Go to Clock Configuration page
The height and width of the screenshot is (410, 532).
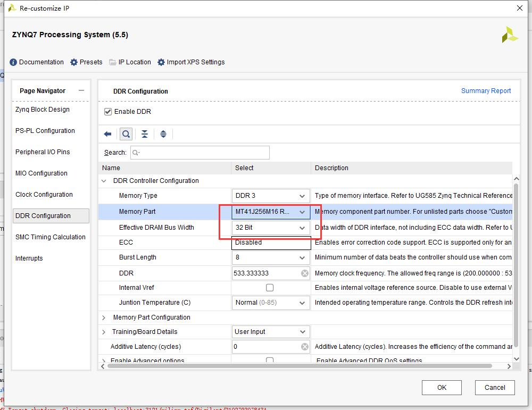(44, 195)
